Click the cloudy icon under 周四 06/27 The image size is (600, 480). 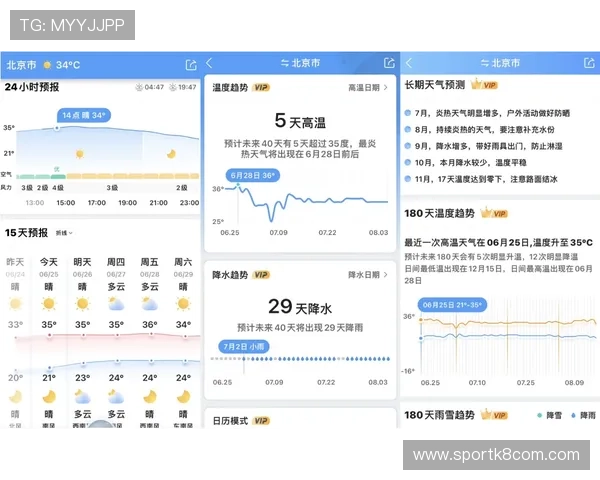(x=116, y=304)
